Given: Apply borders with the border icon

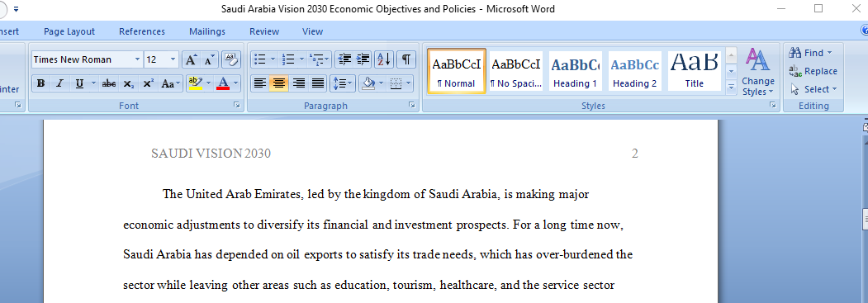Looking at the screenshot, I should (396, 83).
